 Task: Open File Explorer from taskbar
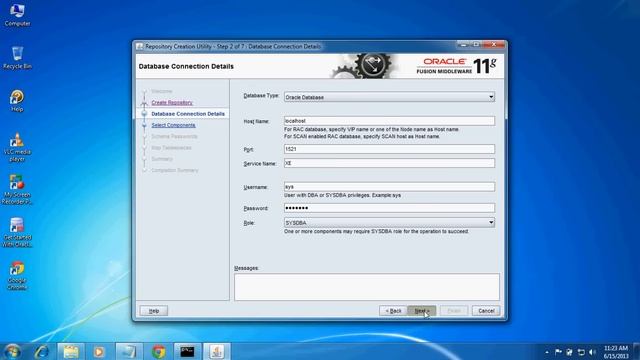[71, 351]
